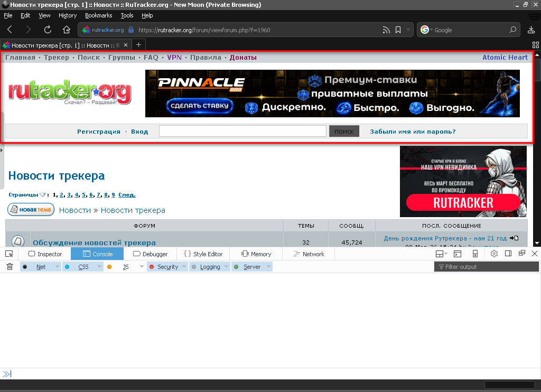Open the bookmark dropdown arrow in address bar
This screenshot has height=392, width=541.
tap(408, 30)
